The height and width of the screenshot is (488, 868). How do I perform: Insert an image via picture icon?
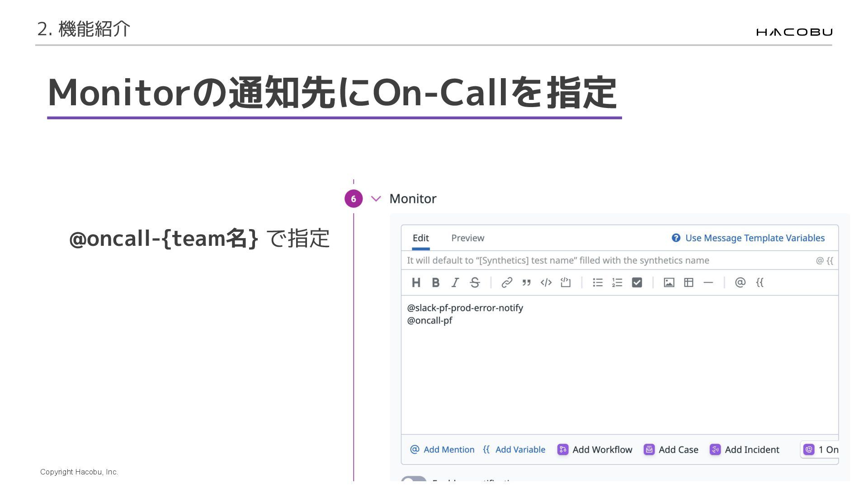coord(669,283)
